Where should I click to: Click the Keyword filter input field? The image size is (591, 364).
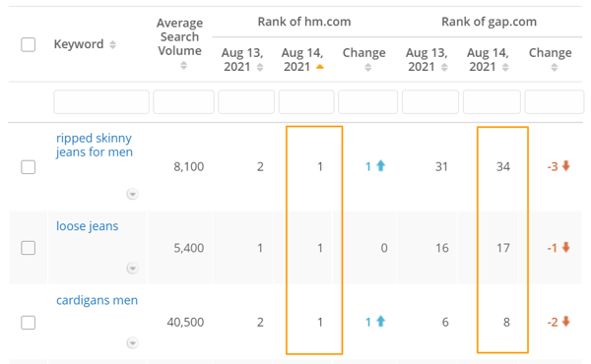[x=101, y=101]
